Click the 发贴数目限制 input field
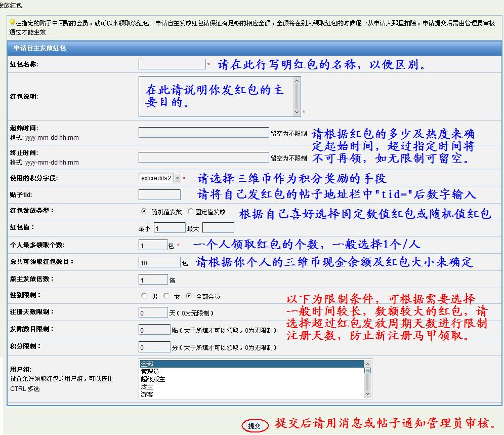Image resolution: width=504 pixels, height=435 pixels. pyautogui.click(x=154, y=330)
